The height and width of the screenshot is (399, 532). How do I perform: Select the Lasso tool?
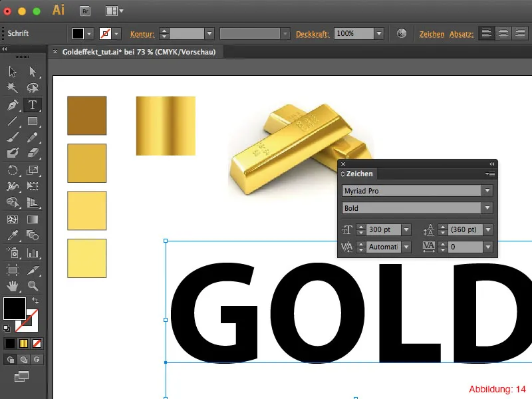(x=33, y=88)
